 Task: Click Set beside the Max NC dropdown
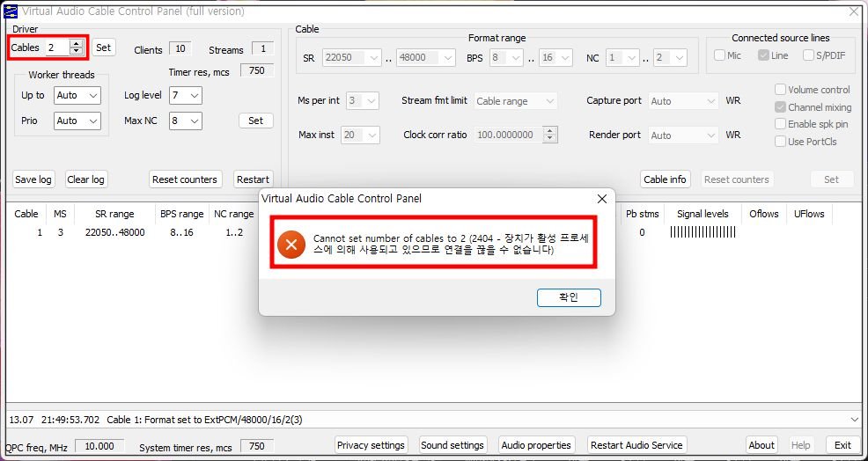click(256, 121)
